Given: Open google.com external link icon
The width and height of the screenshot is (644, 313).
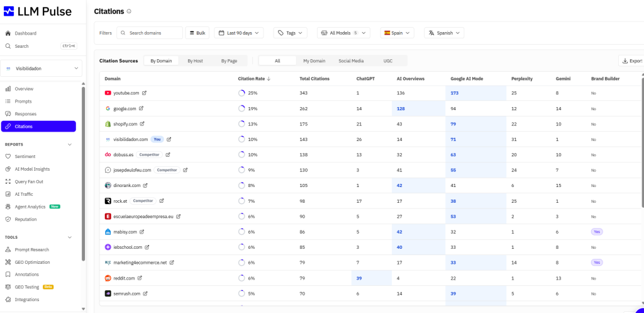Looking at the screenshot, I should pyautogui.click(x=142, y=108).
